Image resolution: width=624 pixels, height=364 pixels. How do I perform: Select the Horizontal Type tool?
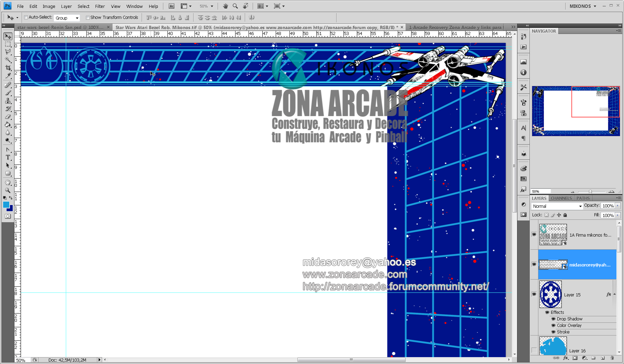click(x=8, y=157)
